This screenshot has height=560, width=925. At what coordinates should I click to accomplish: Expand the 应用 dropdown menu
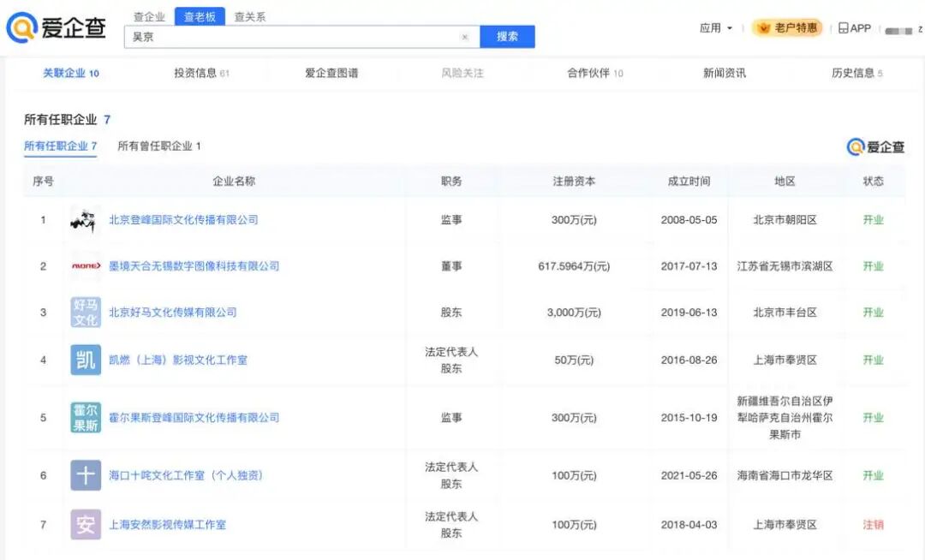(715, 27)
